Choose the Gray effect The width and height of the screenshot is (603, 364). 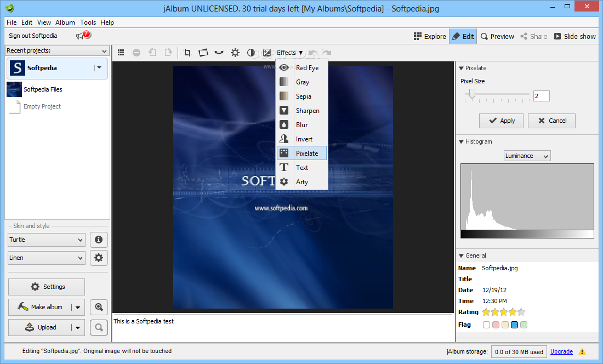coord(302,82)
